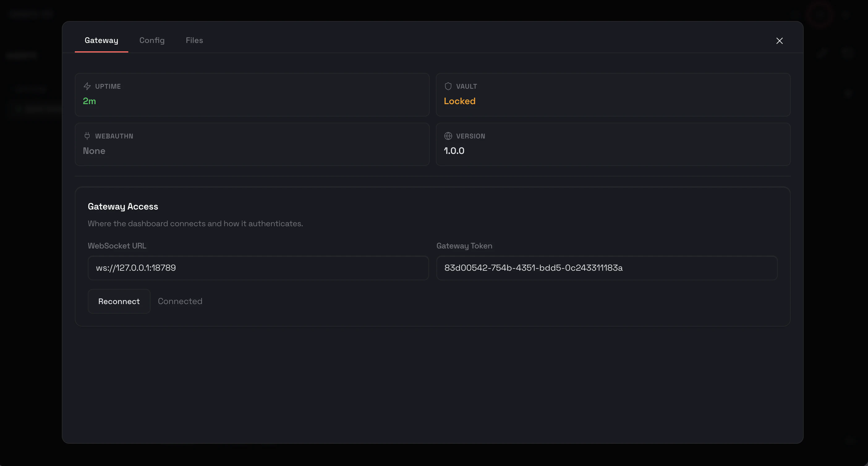
Task: Click the 1.0.0 version number
Action: (454, 150)
